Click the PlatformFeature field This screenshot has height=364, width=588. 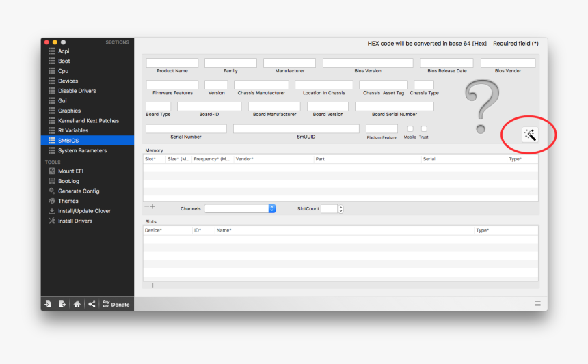(x=382, y=129)
